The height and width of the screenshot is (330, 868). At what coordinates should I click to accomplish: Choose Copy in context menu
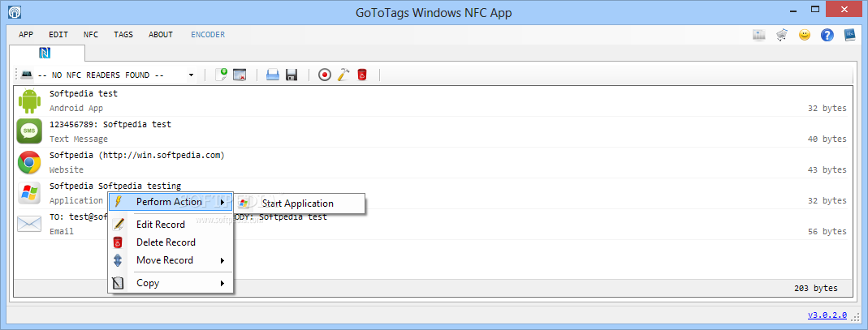(x=169, y=283)
